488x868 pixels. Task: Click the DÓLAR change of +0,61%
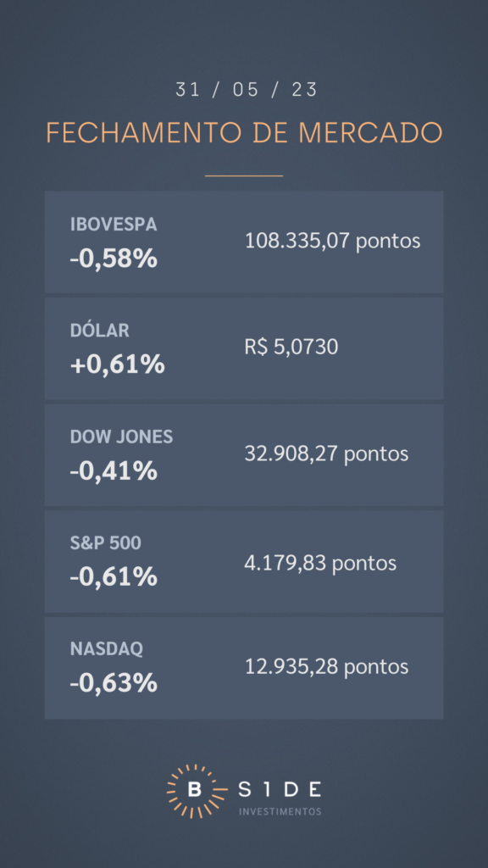(117, 364)
